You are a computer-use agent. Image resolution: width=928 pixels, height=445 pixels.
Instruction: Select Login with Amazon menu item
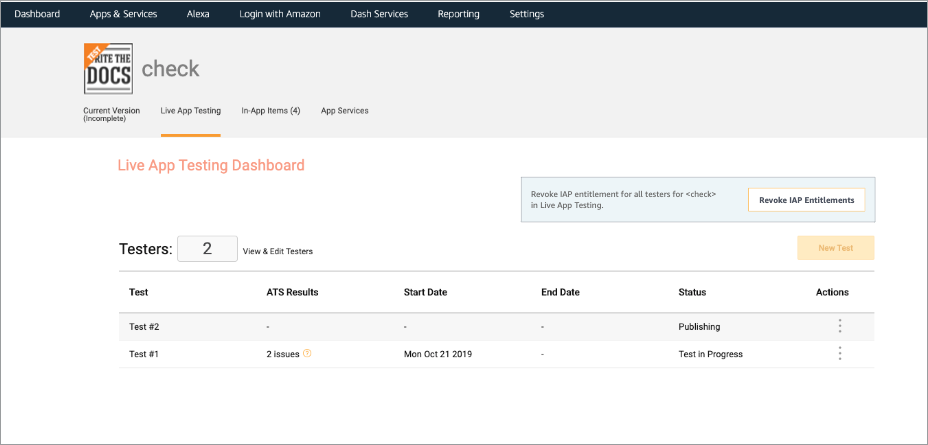pyautogui.click(x=280, y=14)
